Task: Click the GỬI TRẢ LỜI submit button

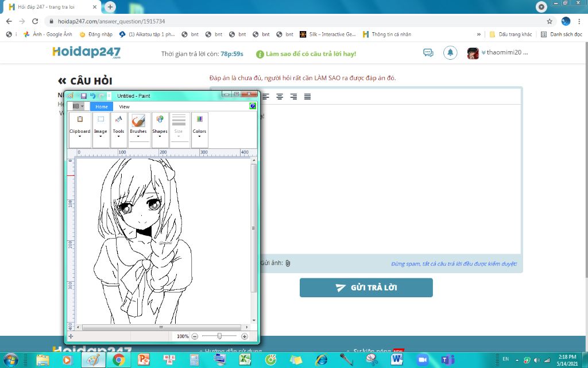Action: point(366,287)
